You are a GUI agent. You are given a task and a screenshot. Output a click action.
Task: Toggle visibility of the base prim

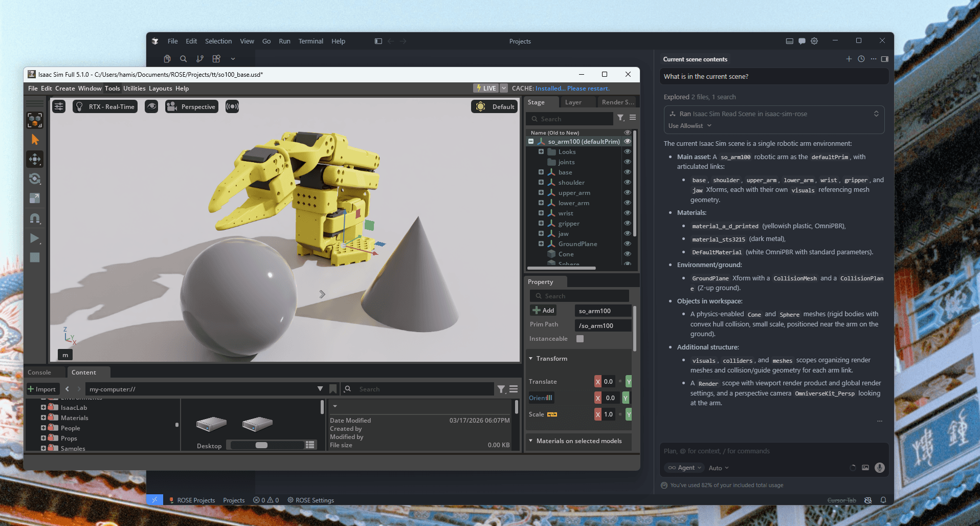[x=628, y=172]
